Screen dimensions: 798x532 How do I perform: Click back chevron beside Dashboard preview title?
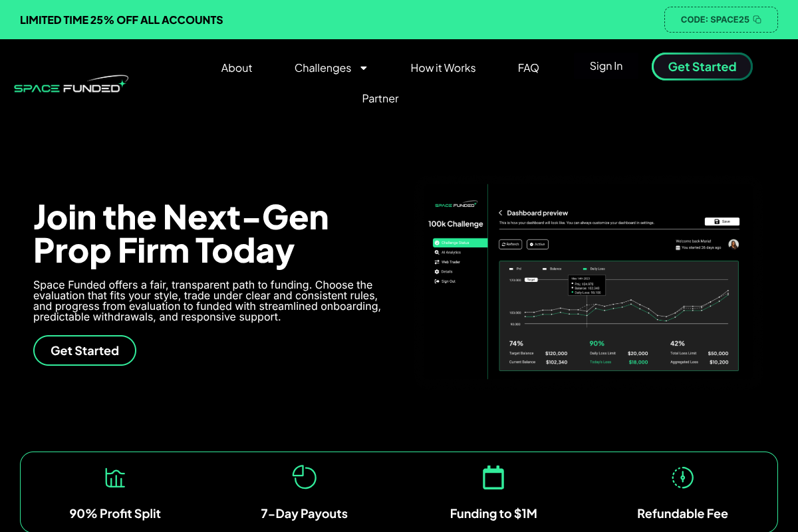501,213
